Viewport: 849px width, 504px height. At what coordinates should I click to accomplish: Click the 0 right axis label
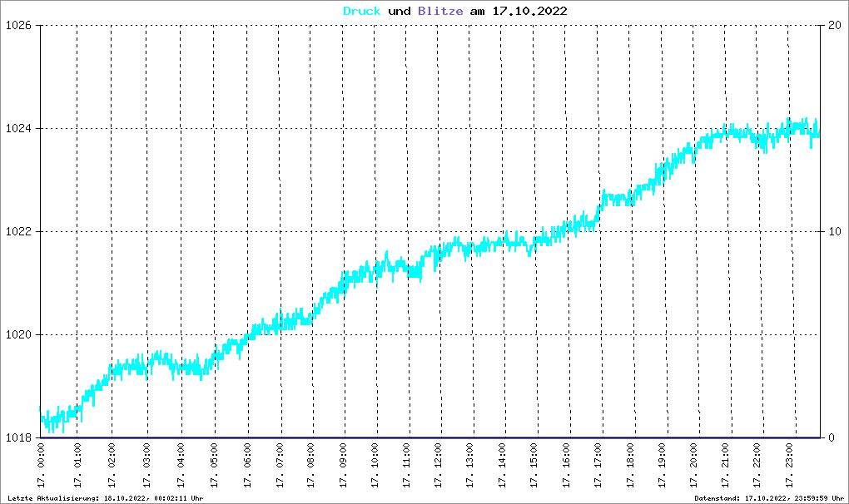[832, 437]
